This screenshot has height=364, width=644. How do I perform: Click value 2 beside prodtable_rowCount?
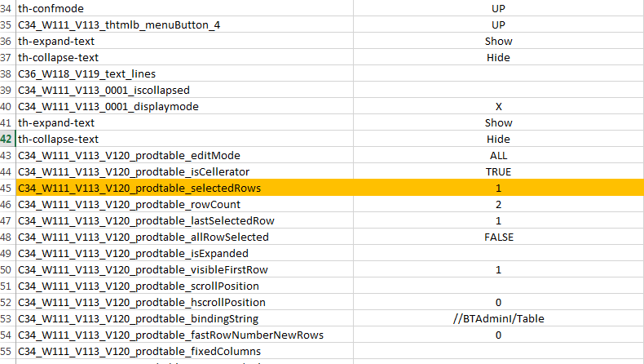coord(499,204)
